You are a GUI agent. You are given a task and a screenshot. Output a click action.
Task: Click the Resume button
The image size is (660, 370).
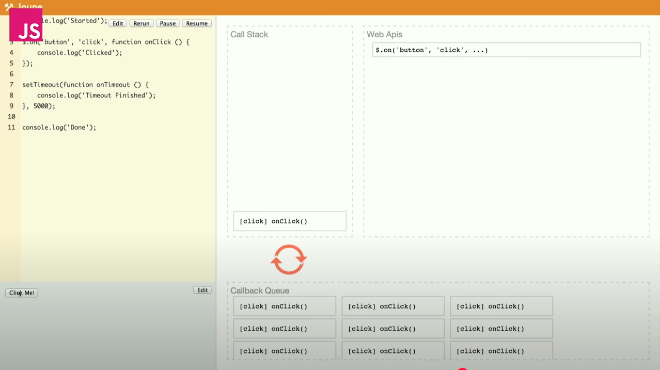(x=197, y=24)
